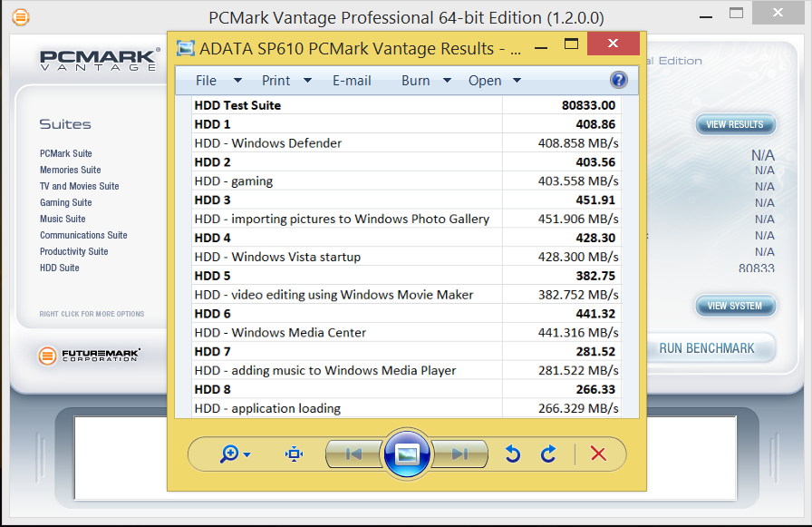
Task: Select PCMark Suite in the Suites list
Action: click(x=66, y=153)
